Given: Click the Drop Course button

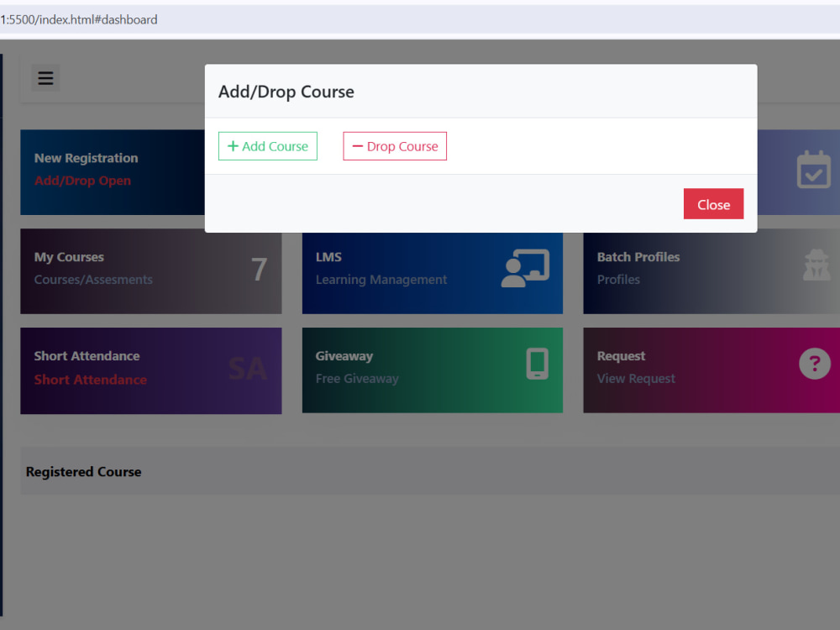Looking at the screenshot, I should (x=395, y=146).
